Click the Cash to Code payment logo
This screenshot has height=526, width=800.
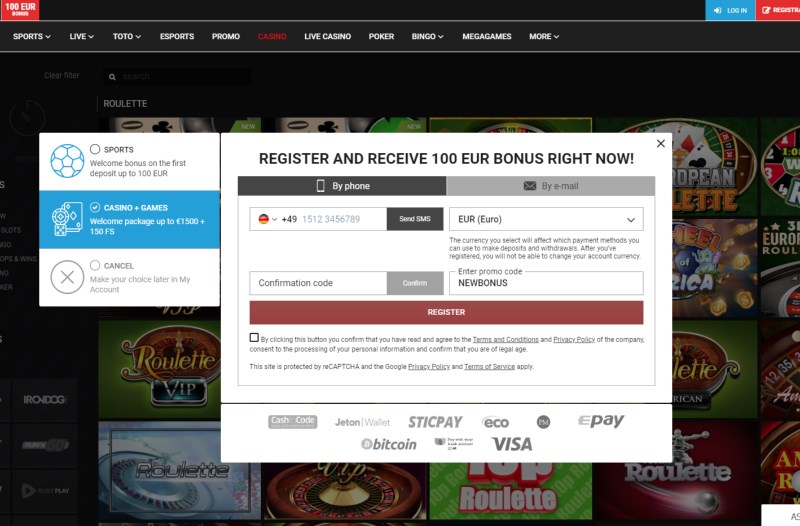[x=292, y=422]
